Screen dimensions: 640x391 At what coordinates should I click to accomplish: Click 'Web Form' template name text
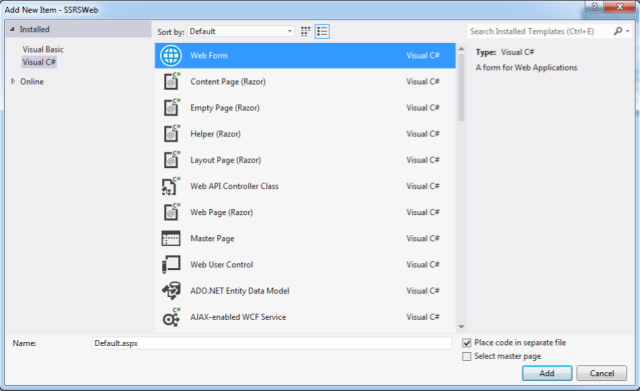[x=209, y=56]
